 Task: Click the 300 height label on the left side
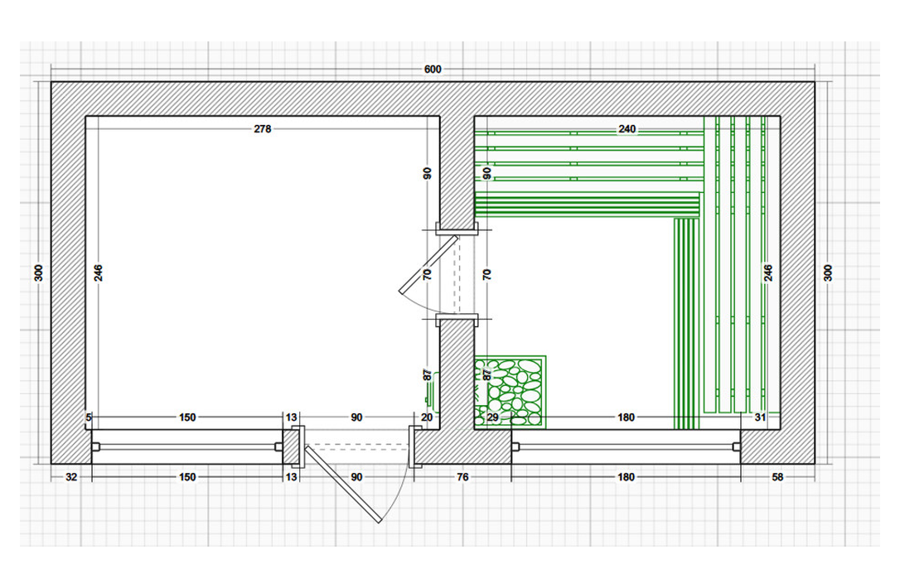(x=38, y=272)
